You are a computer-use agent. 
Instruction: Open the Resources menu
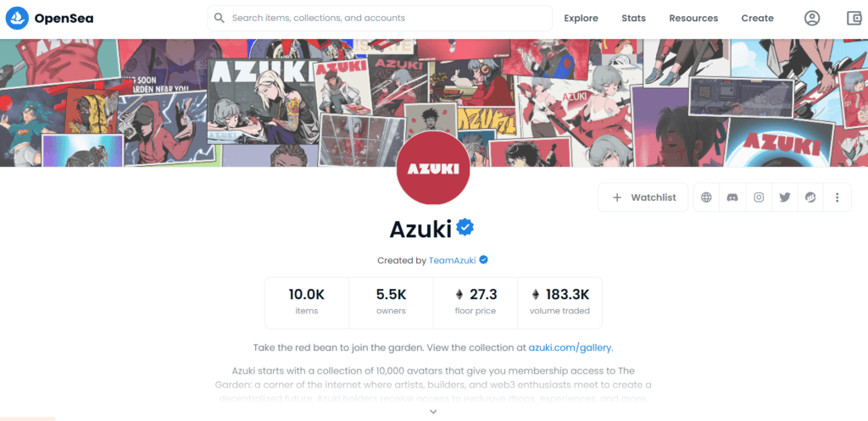(693, 19)
